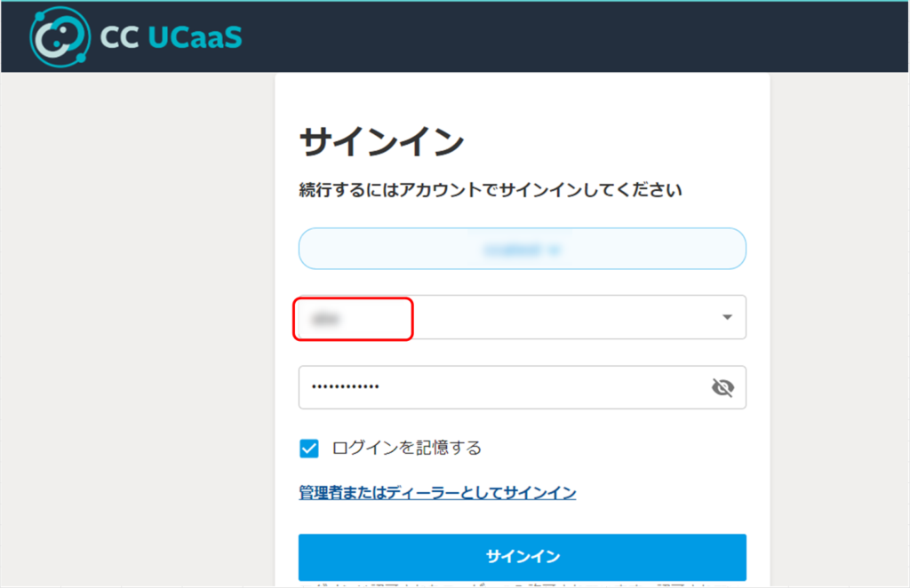Screen dimensions: 910x588
Task: Focus the username input field
Action: tap(523, 317)
